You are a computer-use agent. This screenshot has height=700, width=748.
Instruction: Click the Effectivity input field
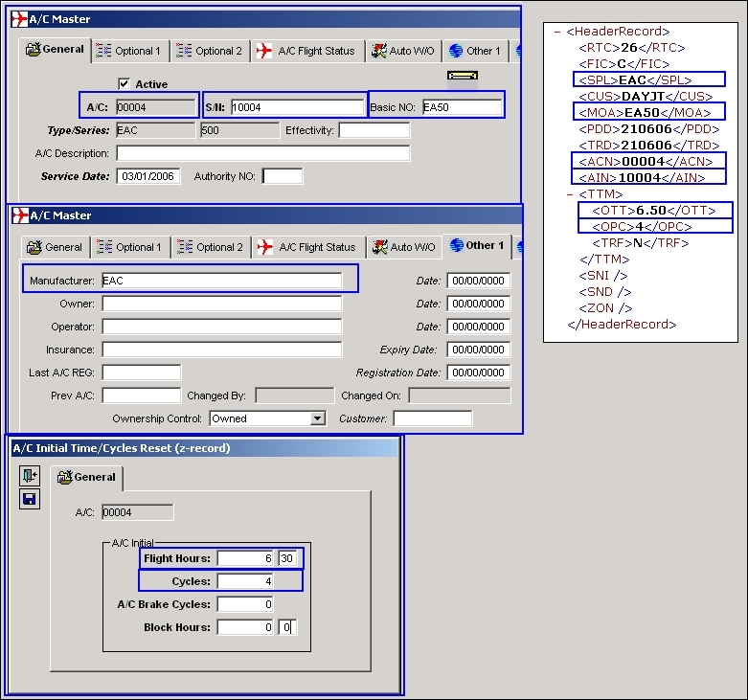click(x=374, y=130)
